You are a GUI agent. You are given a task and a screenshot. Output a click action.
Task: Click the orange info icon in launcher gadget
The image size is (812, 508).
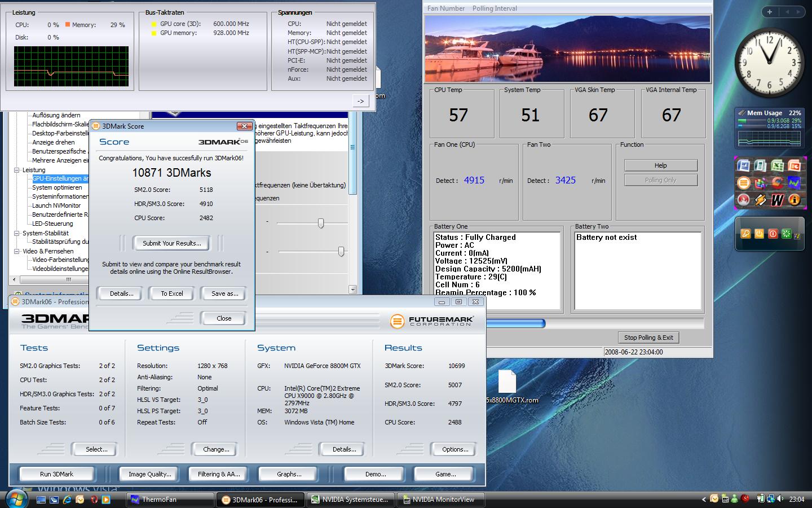(794, 200)
